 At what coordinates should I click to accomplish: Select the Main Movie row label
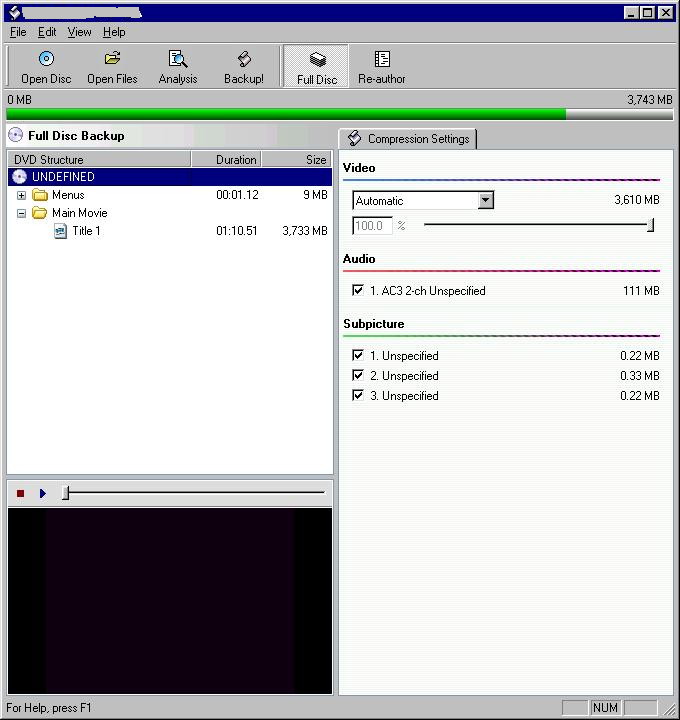click(79, 213)
